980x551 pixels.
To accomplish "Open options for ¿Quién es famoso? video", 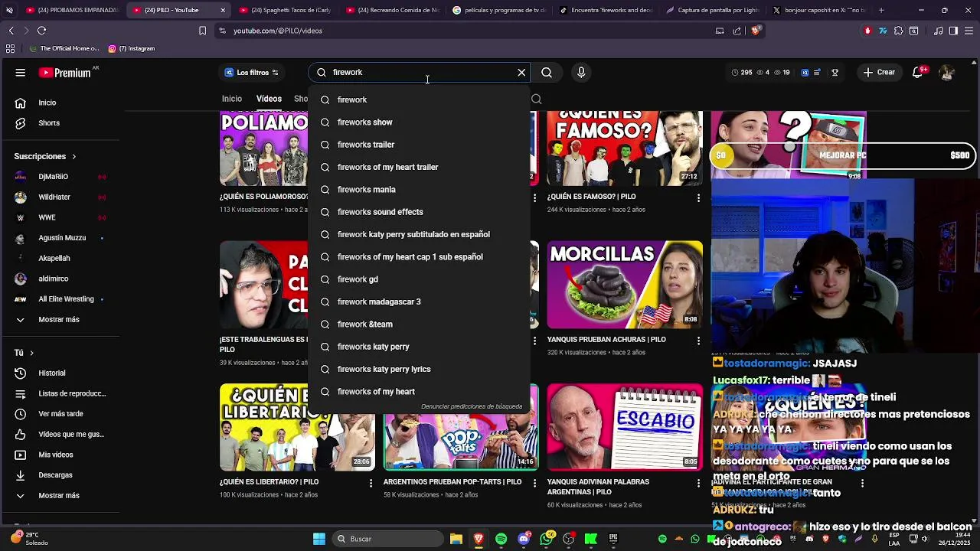I will pos(698,197).
